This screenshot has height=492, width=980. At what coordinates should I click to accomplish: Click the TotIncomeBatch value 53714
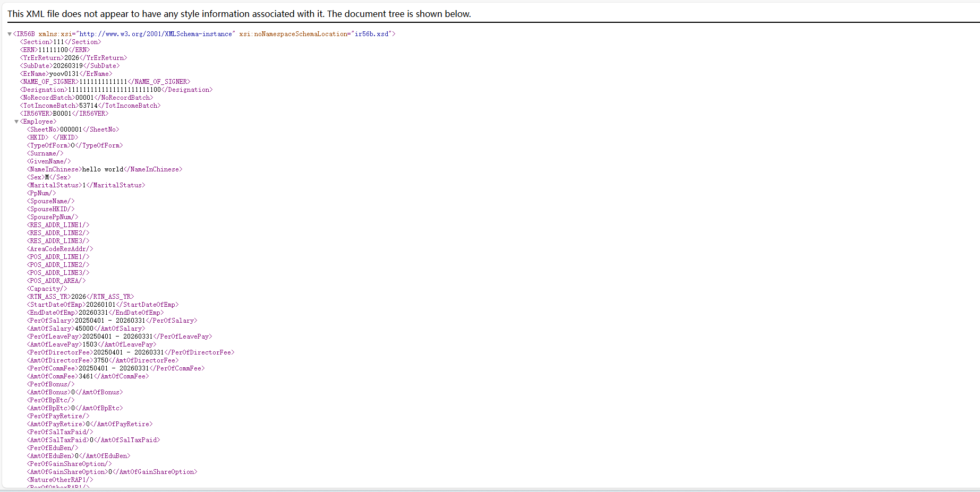(x=88, y=106)
